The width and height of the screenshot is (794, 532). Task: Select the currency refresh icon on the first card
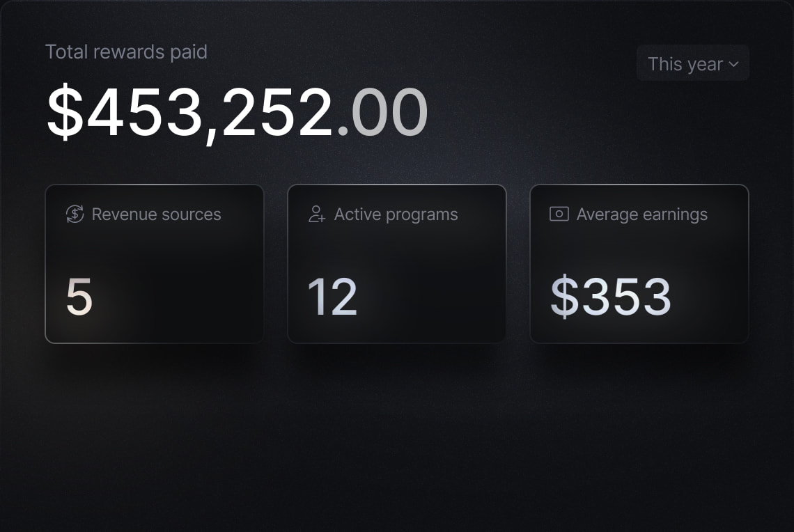[73, 214]
